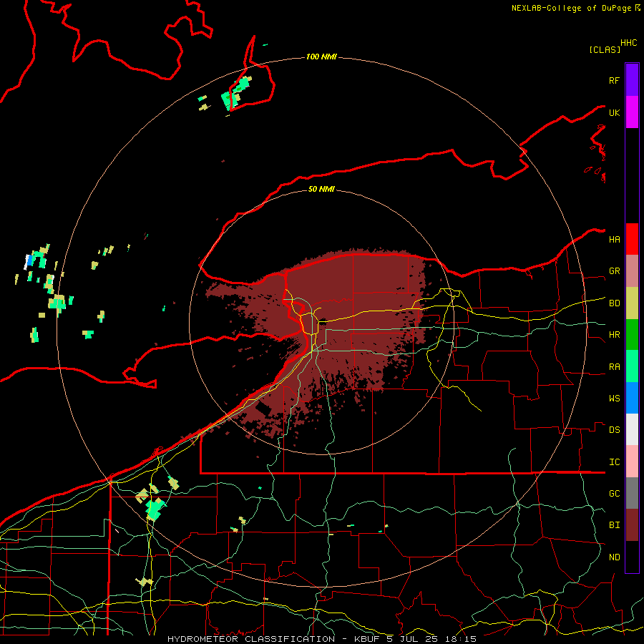Click the RA light-green legend swatch
This screenshot has width=644, height=644.
(x=632, y=366)
